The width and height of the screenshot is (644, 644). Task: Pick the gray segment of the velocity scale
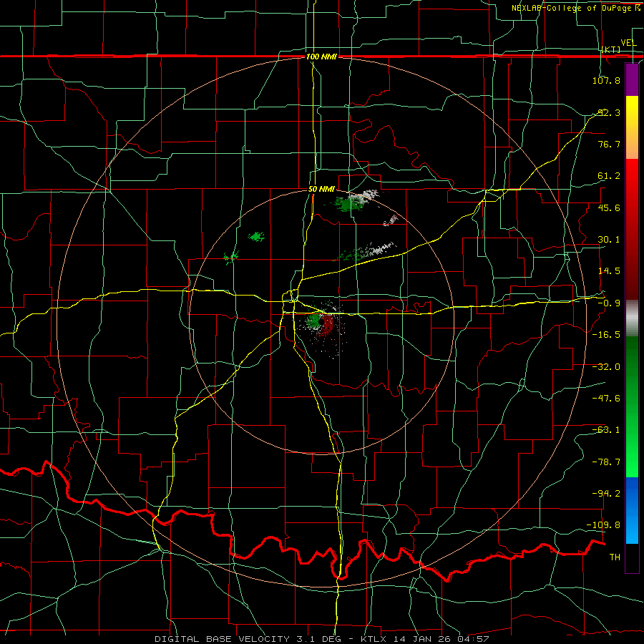pyautogui.click(x=632, y=318)
